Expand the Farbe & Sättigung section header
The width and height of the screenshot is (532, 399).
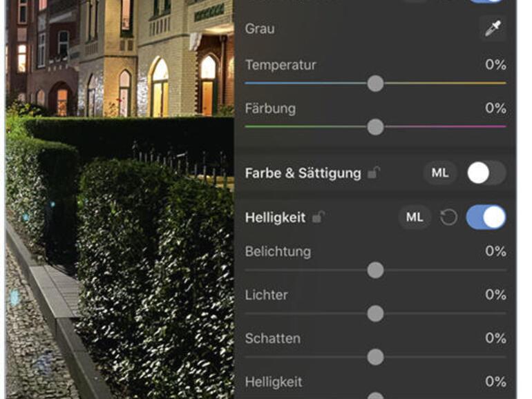click(303, 173)
